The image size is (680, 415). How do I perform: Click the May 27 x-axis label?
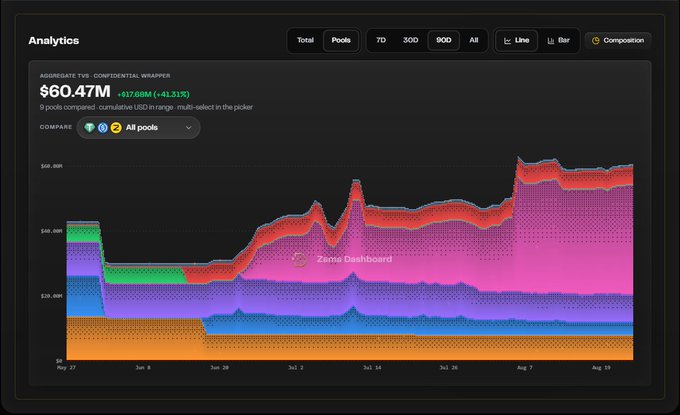click(x=66, y=367)
